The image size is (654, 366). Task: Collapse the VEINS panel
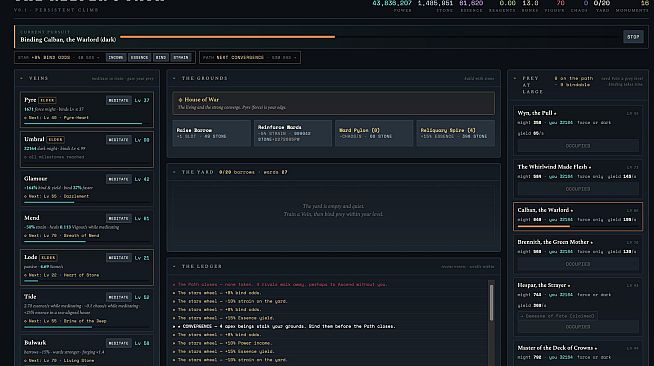22,78
